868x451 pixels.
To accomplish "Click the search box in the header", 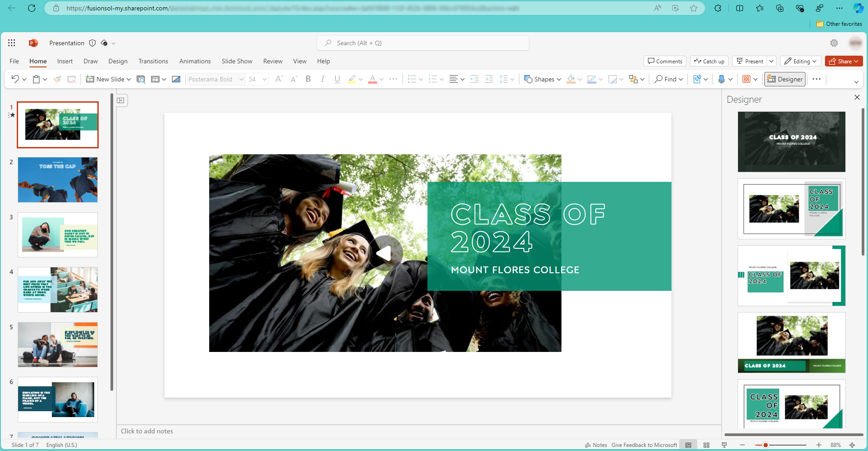I will (x=423, y=43).
